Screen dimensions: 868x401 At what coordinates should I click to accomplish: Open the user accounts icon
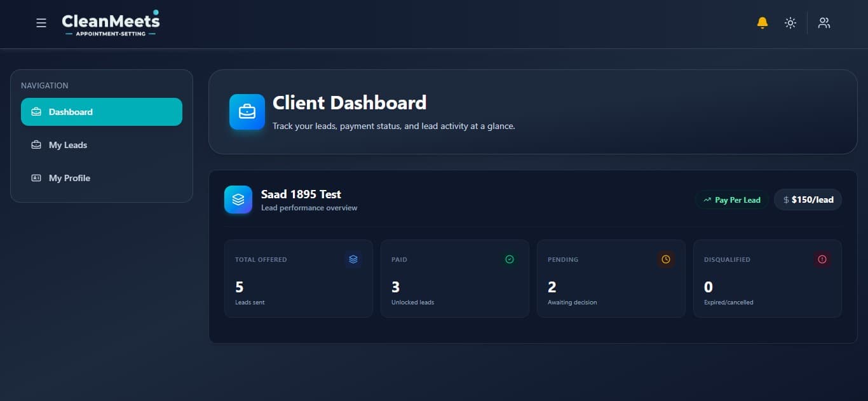(824, 23)
